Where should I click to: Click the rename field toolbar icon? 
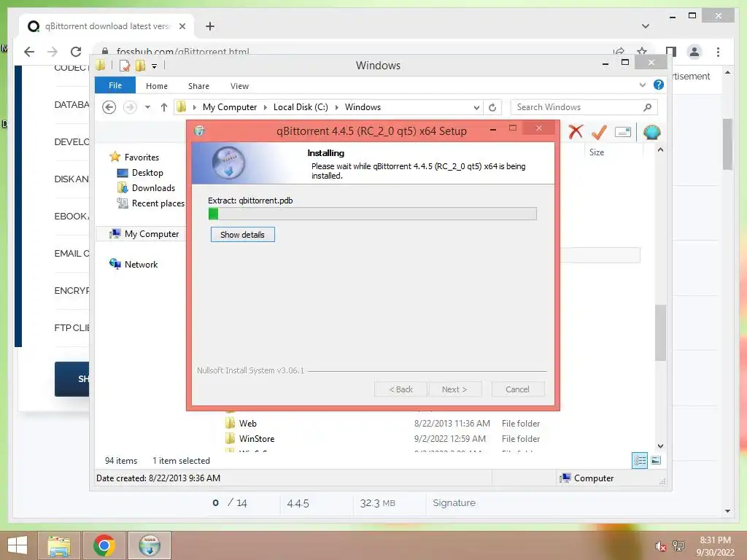tap(623, 132)
